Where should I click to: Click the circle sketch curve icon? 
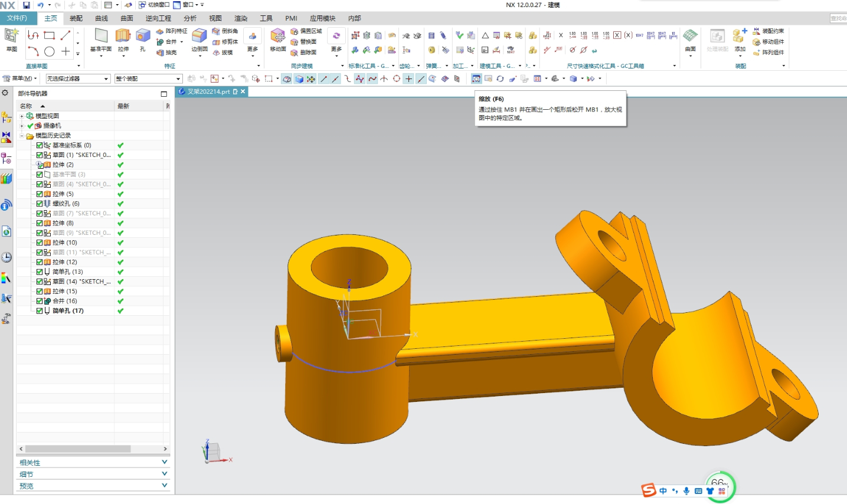click(50, 52)
